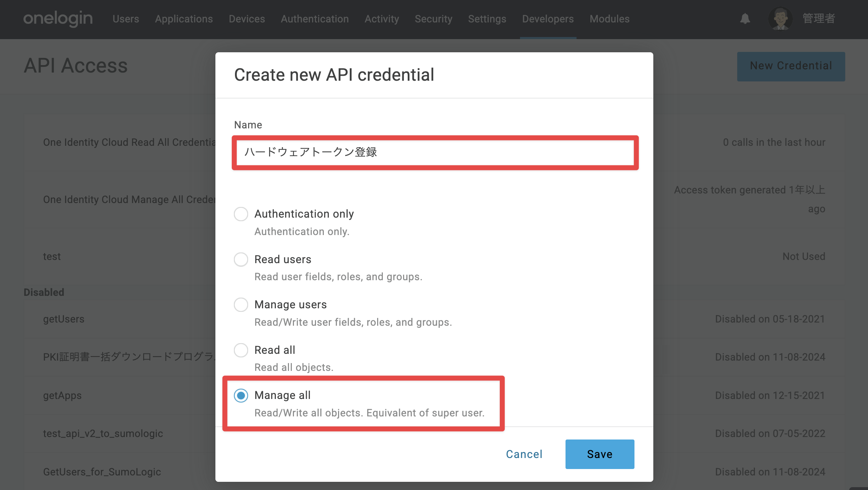Open the Developers menu
This screenshot has height=490, width=868.
click(x=548, y=19)
